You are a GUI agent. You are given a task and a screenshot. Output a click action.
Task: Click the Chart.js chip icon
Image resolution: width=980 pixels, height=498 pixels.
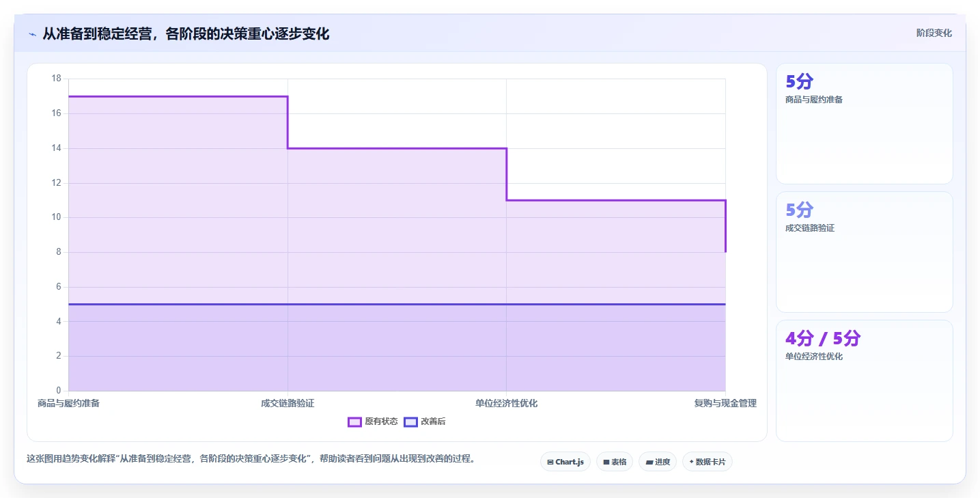pos(550,462)
